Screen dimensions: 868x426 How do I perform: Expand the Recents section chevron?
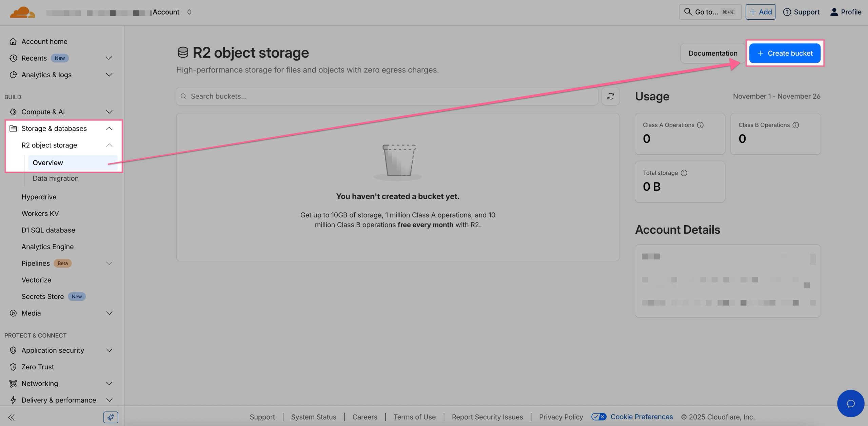pyautogui.click(x=109, y=58)
